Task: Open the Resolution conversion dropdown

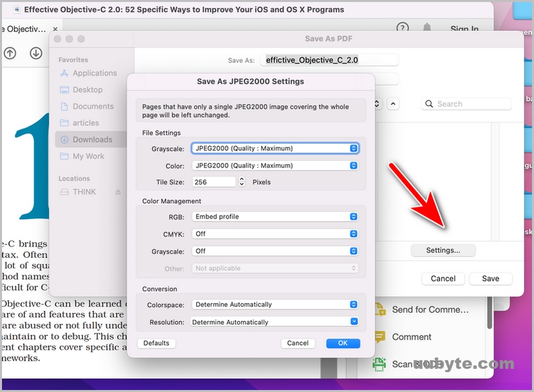Action: pyautogui.click(x=274, y=322)
